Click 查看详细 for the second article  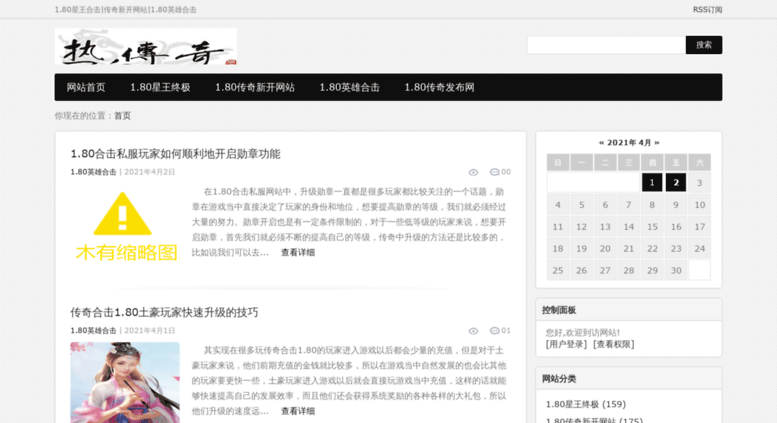[x=298, y=411]
